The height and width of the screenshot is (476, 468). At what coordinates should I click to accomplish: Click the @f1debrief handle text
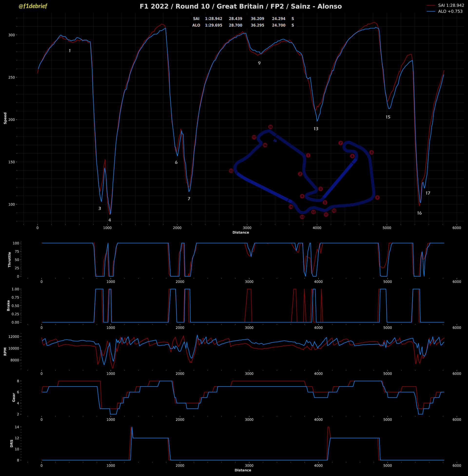tap(33, 6)
